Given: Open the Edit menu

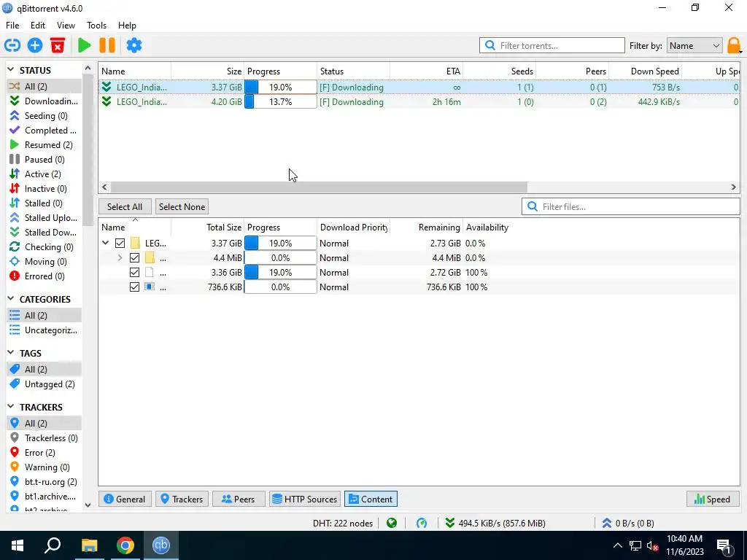Looking at the screenshot, I should point(38,26).
